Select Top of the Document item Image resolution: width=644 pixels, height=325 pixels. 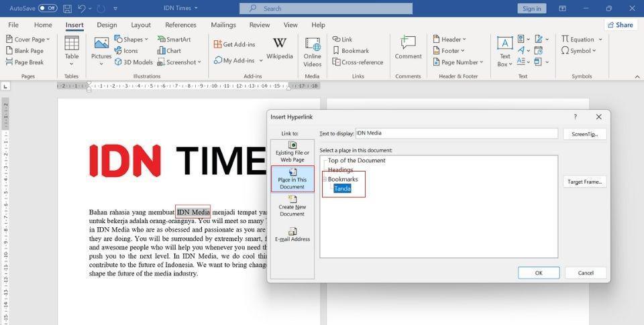356,160
